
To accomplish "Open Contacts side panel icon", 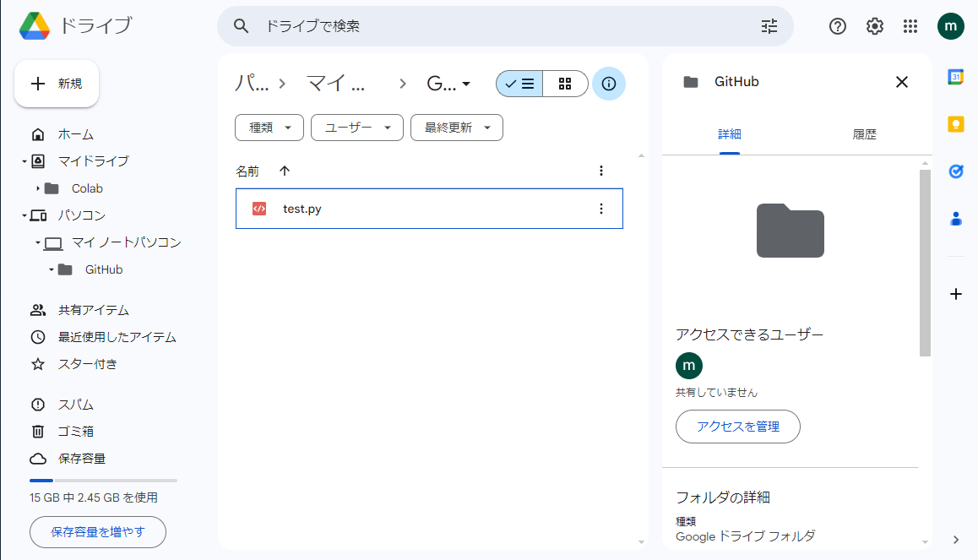I will [955, 219].
